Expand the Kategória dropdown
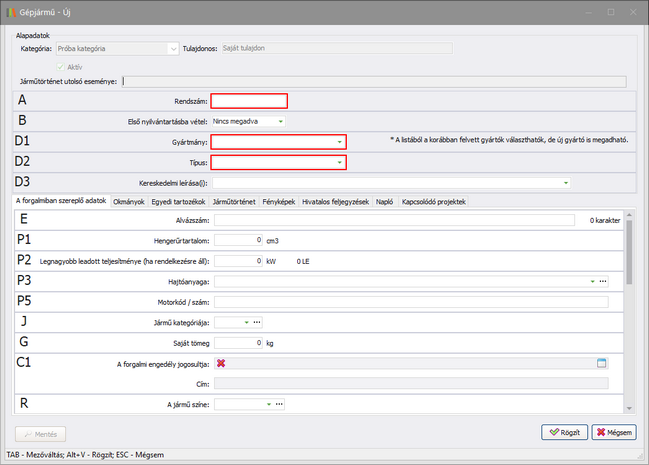 [x=173, y=48]
